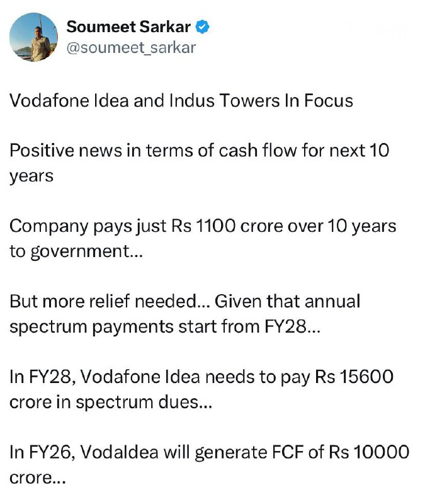Visit the @soumeet_sarkar handle

[x=131, y=48]
